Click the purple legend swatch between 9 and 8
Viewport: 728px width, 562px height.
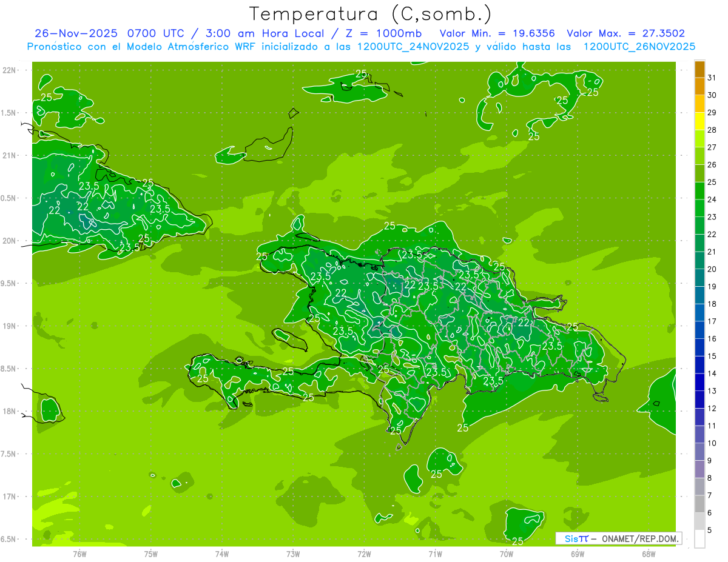click(x=699, y=469)
